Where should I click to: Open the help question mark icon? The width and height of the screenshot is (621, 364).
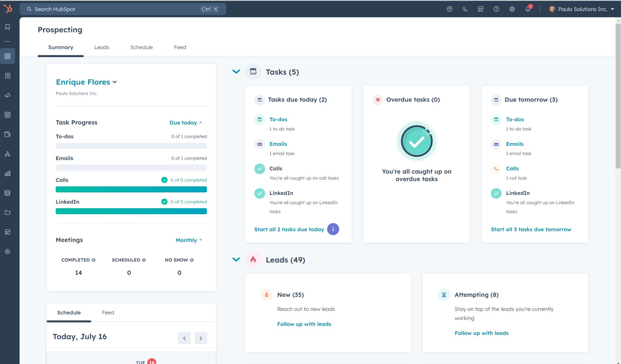[496, 9]
